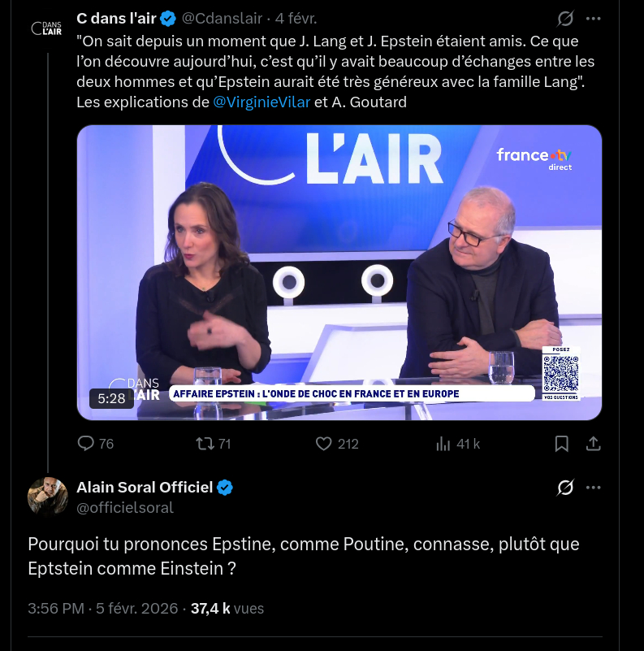This screenshot has height=651, width=644.
Task: Bookmark the C dans l'air tweet
Action: coord(561,444)
